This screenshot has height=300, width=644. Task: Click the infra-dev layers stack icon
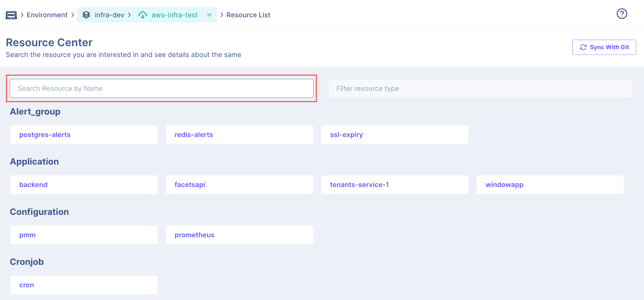(x=86, y=15)
